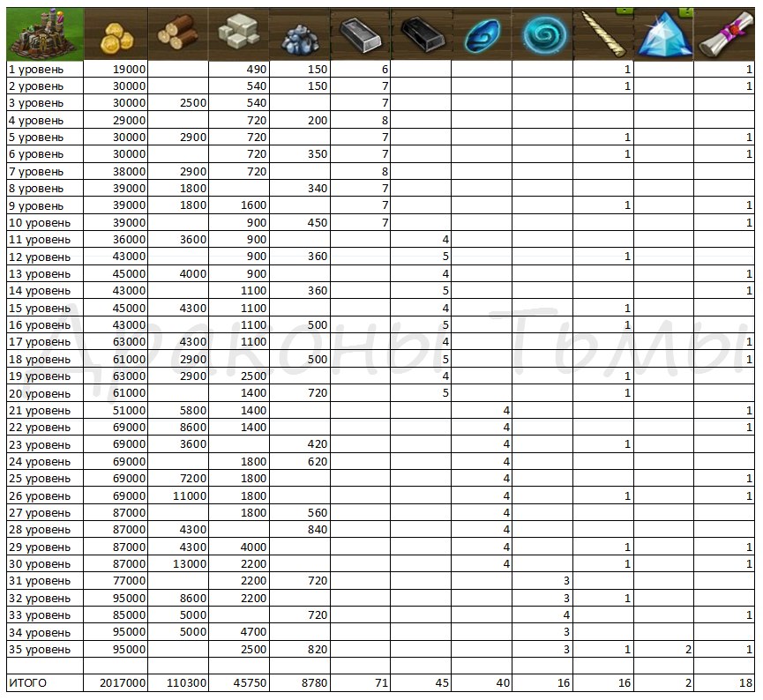Click the '35 уровень' row label
Viewport: 763px width, 700px height.
pos(40,650)
